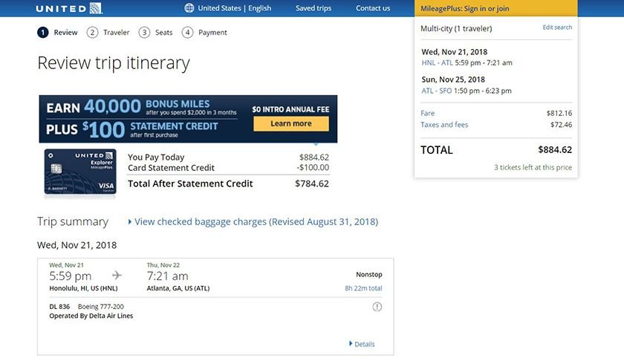
Task: Click the airplane icon between flight times
Action: pyautogui.click(x=117, y=276)
